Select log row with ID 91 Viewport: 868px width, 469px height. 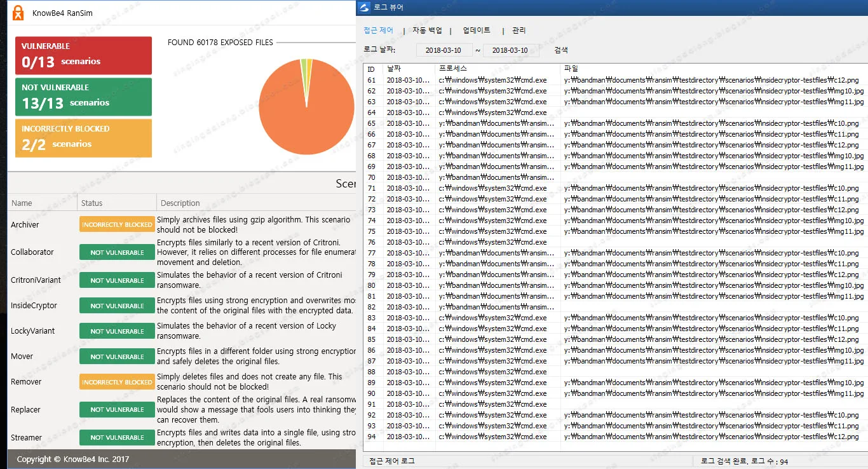tap(615, 404)
